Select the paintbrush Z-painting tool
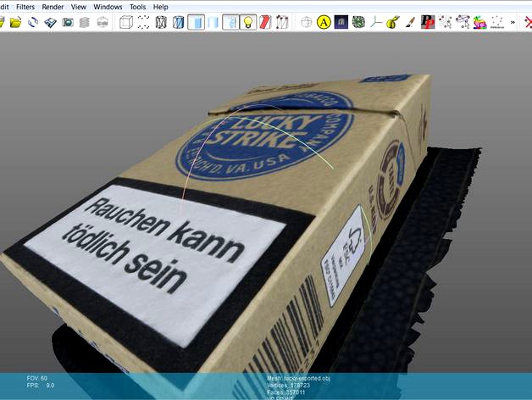Screen dimensions: 532x400 coord(410,22)
